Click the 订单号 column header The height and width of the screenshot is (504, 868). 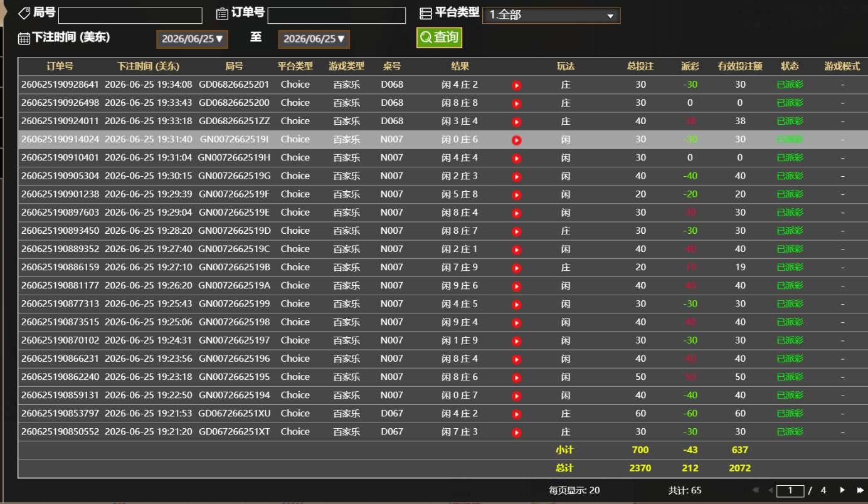tap(60, 66)
